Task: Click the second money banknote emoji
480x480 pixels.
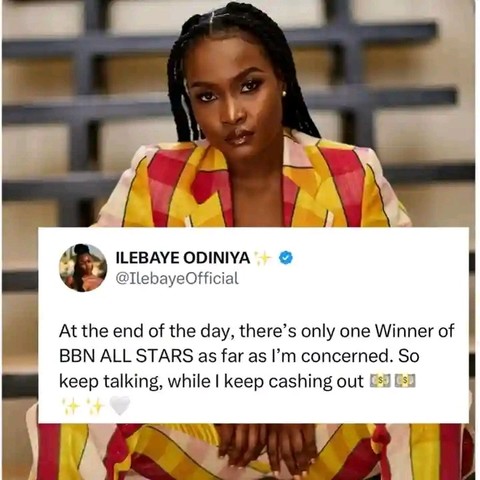Action: click(x=405, y=381)
